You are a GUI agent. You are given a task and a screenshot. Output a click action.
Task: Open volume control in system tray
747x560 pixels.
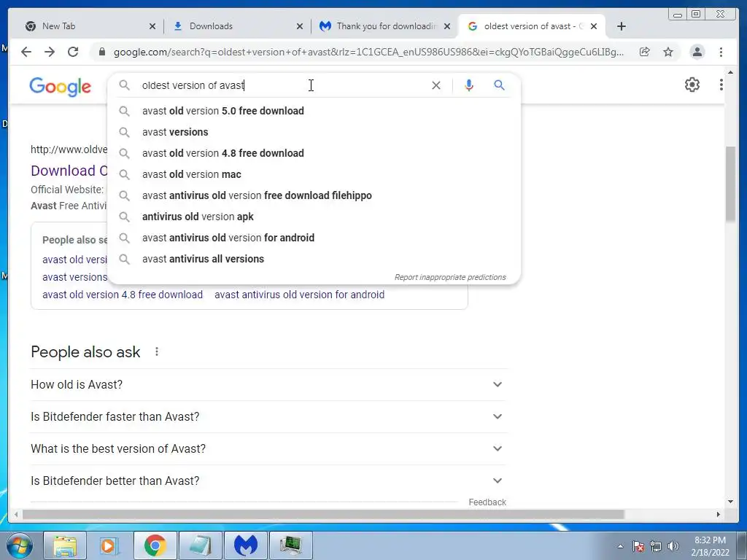pyautogui.click(x=673, y=546)
